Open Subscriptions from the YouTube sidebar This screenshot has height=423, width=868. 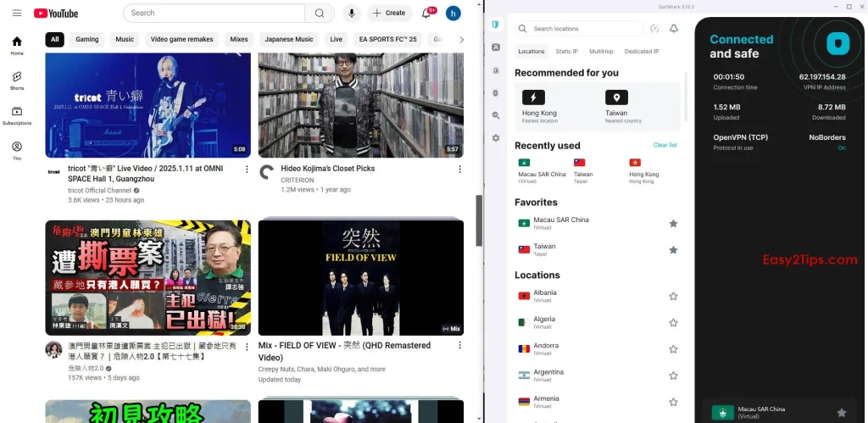pyautogui.click(x=17, y=115)
